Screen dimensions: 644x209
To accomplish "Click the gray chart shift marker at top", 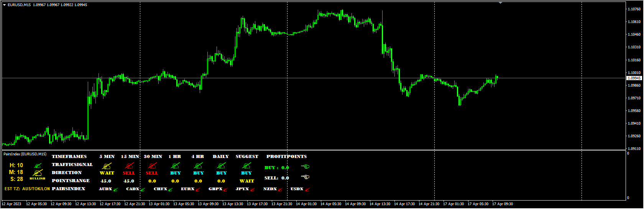I will (x=500, y=3).
